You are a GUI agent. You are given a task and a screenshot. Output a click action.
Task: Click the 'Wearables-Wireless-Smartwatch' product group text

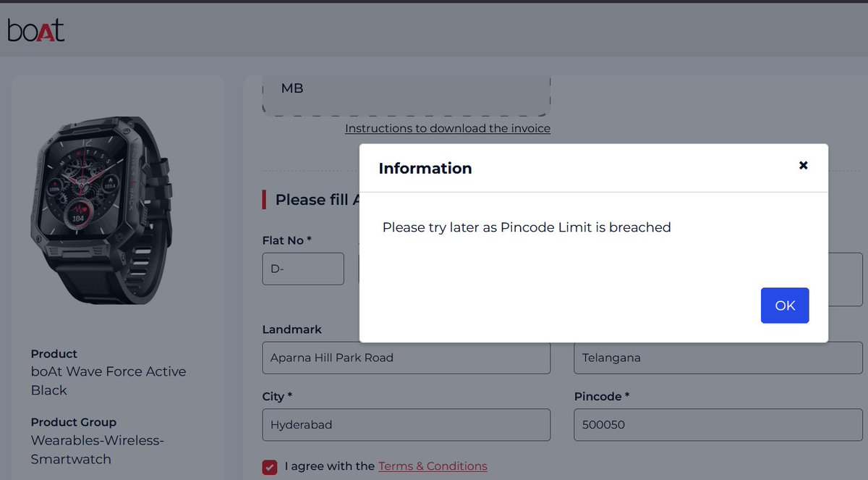pos(98,450)
